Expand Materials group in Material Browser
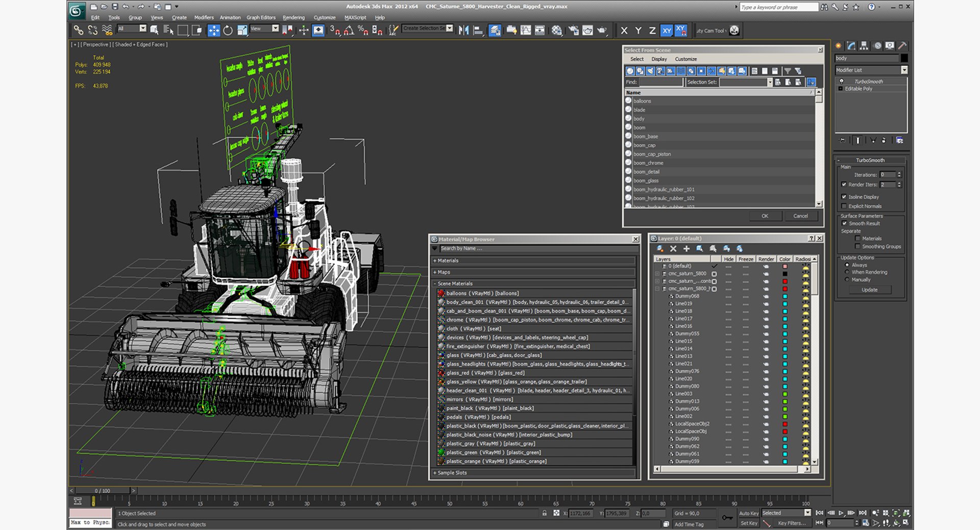The height and width of the screenshot is (530, 980). click(x=435, y=260)
